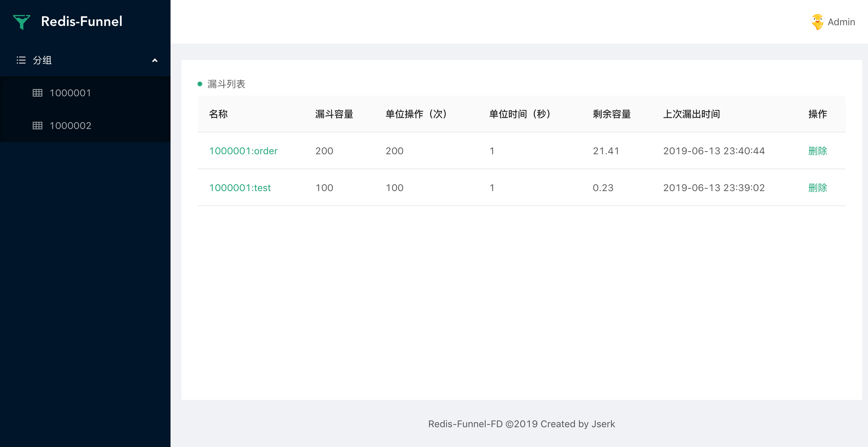Toggle the 分组 submenu header
The height and width of the screenshot is (447, 868).
(x=42, y=60)
